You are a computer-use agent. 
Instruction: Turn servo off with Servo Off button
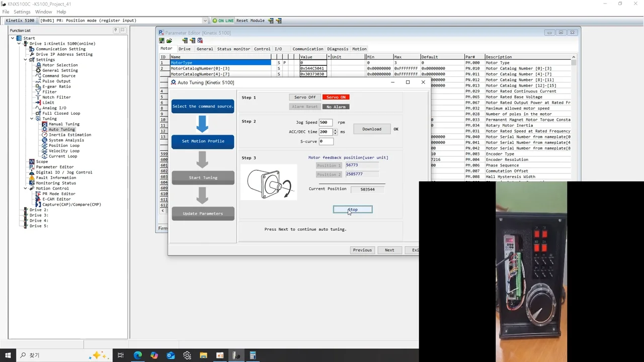305,97
